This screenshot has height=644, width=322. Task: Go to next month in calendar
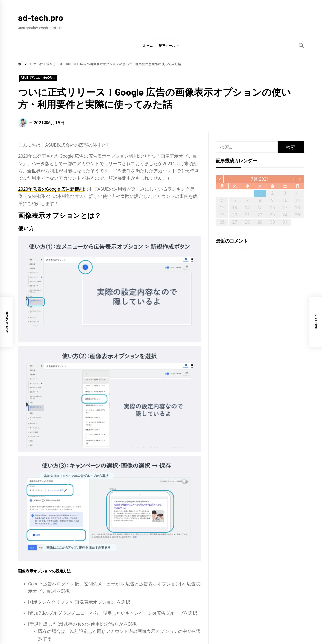tap(300, 179)
